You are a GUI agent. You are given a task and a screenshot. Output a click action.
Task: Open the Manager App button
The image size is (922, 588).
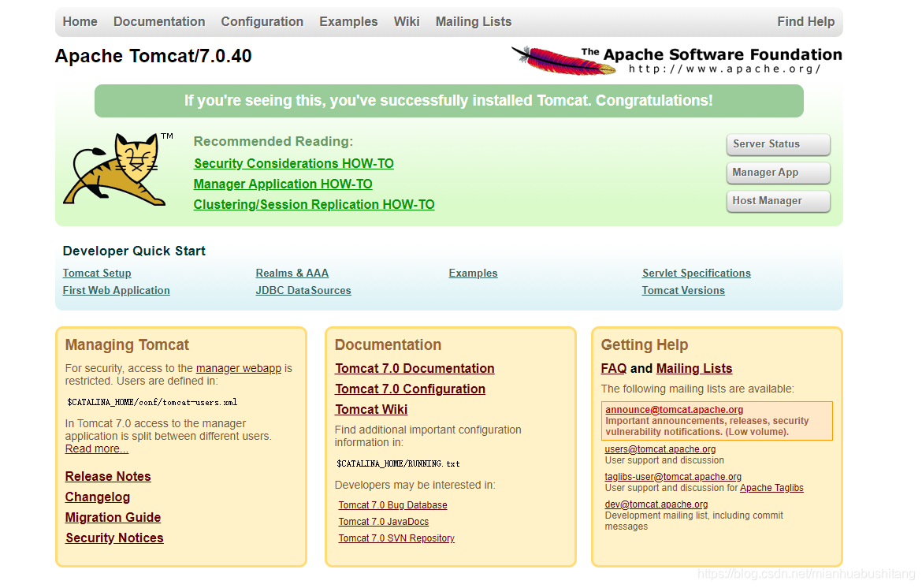click(x=778, y=173)
